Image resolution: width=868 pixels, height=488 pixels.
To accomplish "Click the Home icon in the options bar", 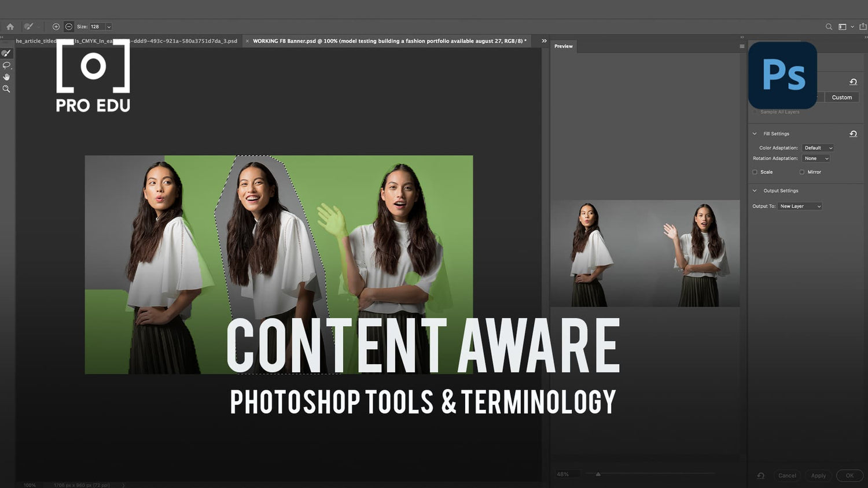I will click(9, 26).
